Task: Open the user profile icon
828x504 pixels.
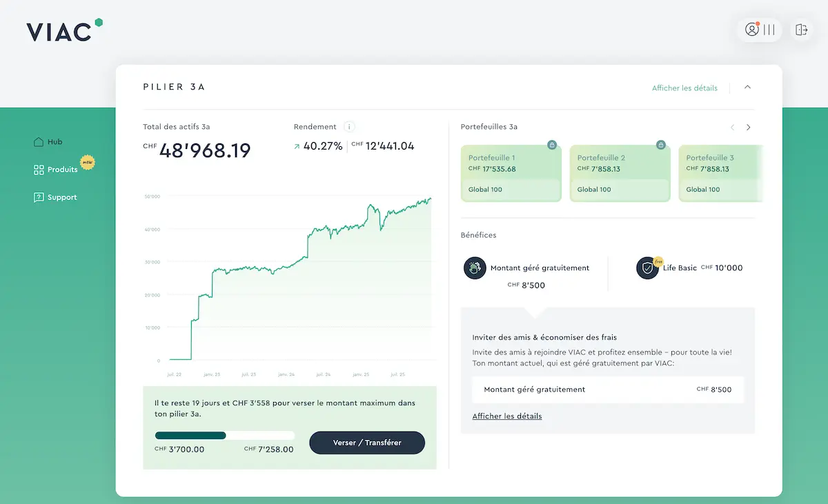Action: (751, 30)
